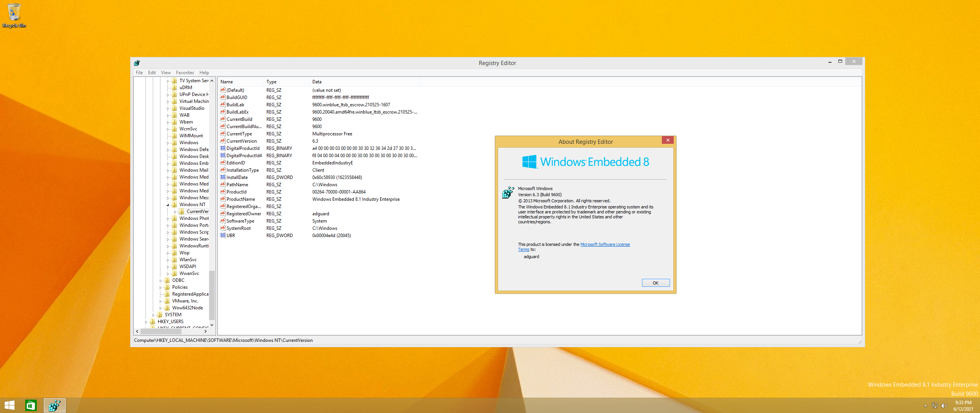Select the CurrentVersion value name

(242, 141)
